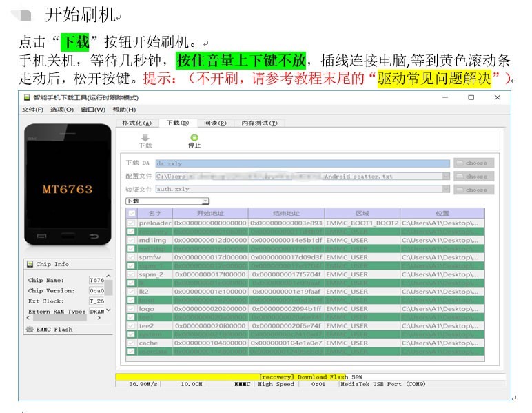Click the Download (下载) arrow icon
Screen dimensions: 532x413
[x=145, y=137]
